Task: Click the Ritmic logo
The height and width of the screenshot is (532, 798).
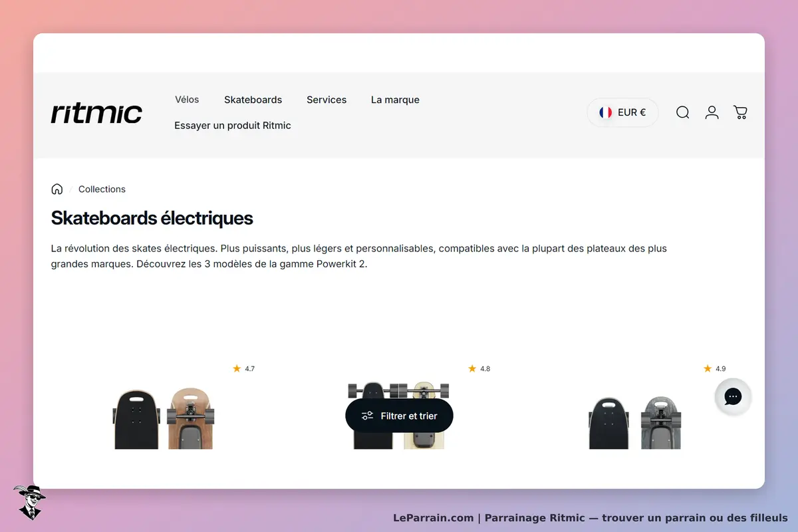Action: click(96, 113)
